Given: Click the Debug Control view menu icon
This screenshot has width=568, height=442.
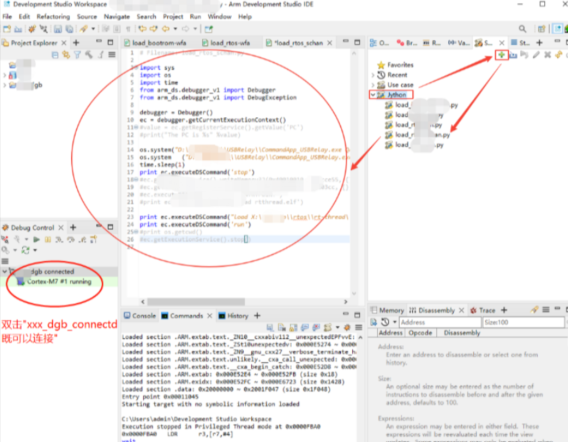Looking at the screenshot, I should (x=5, y=261).
